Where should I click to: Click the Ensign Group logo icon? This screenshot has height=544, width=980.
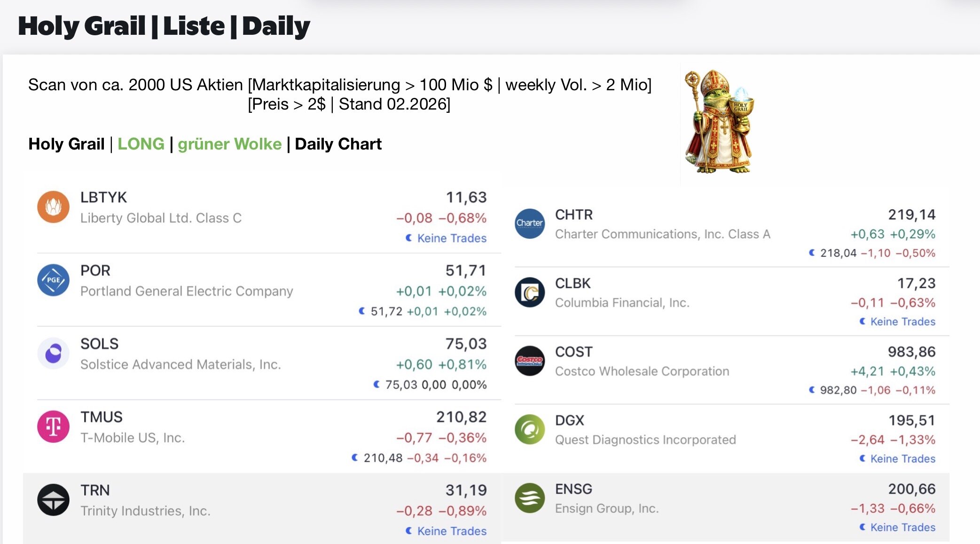pyautogui.click(x=530, y=498)
